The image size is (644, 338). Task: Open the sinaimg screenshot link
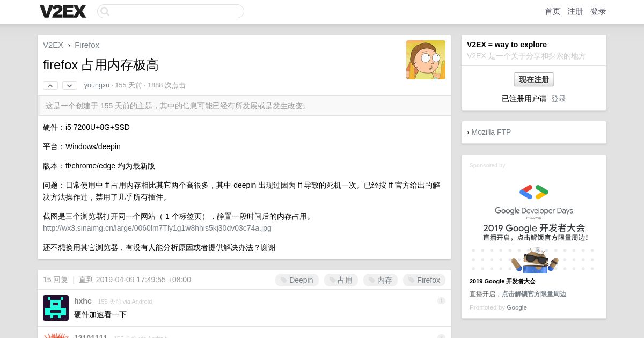pyautogui.click(x=157, y=228)
